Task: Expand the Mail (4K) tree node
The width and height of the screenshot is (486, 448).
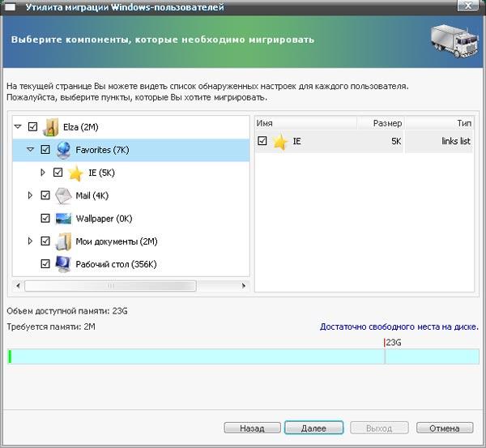Action: point(31,195)
